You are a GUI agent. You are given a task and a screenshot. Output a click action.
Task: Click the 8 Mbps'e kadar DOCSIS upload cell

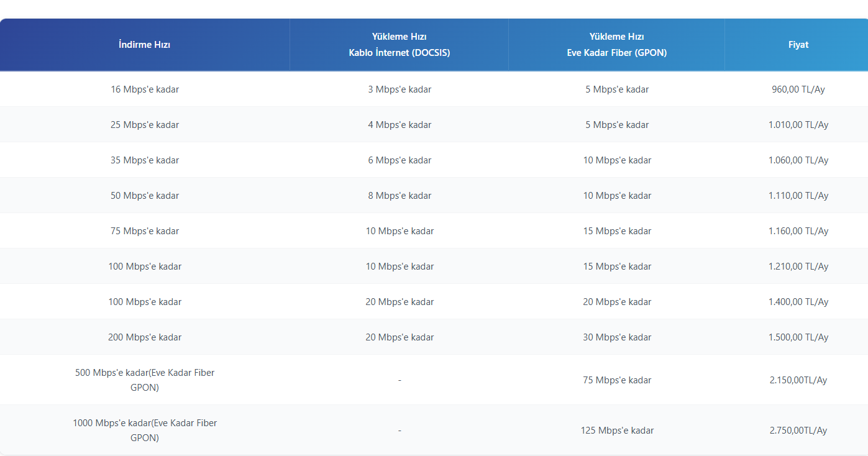[400, 196]
